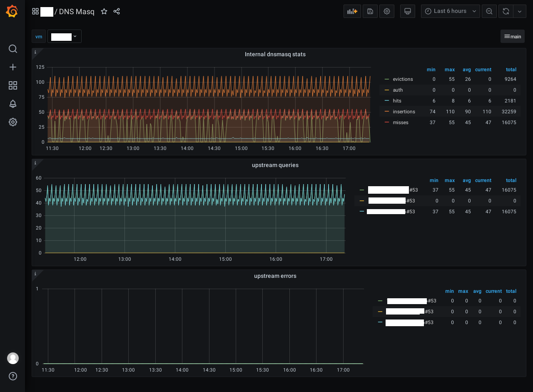The image size is (533, 392).
Task: Open the search dashboards icon
Action: point(13,49)
